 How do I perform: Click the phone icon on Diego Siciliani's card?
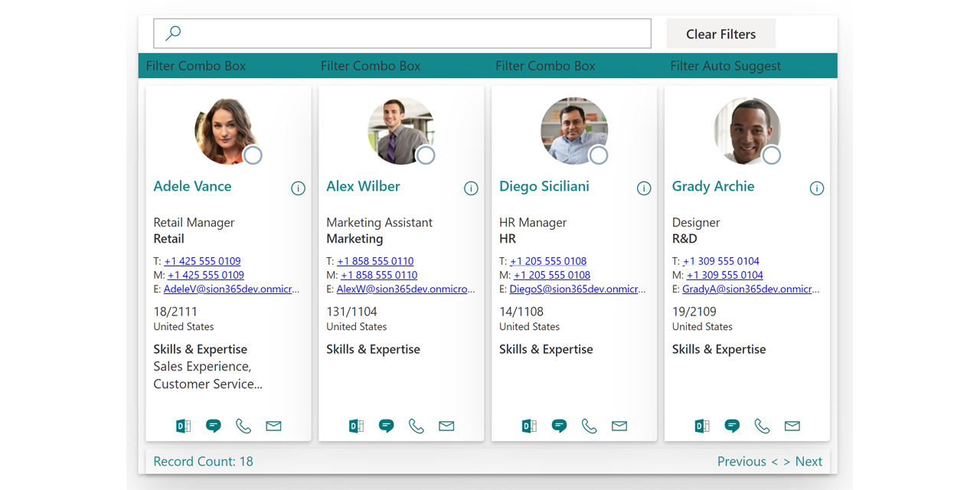tap(590, 426)
